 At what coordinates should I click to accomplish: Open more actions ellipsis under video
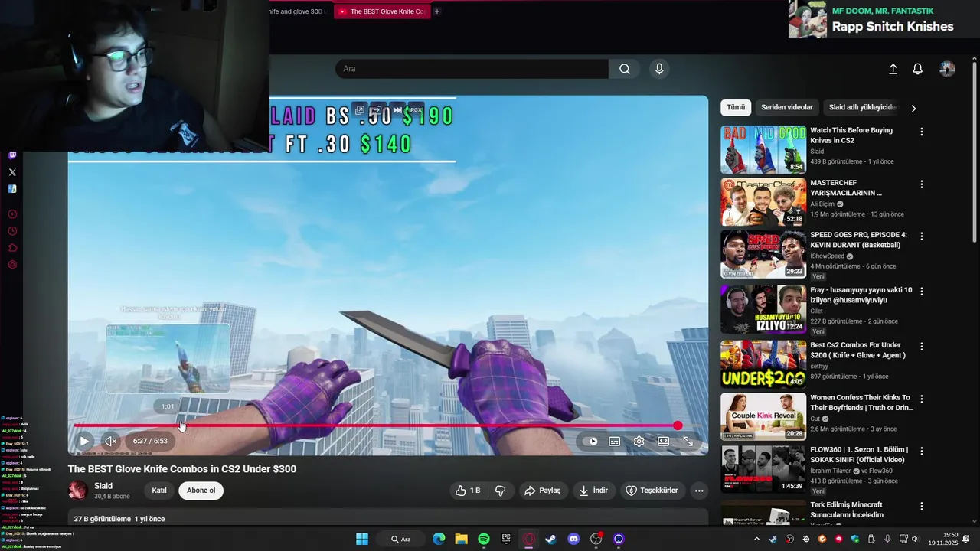[699, 491]
